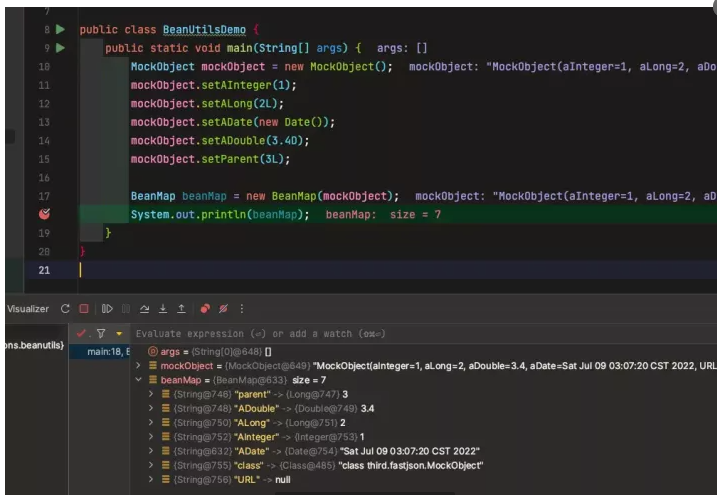The height and width of the screenshot is (495, 717).
Task: Click the "class third.fastjson.MockObject" value
Action: pyautogui.click(x=411, y=465)
